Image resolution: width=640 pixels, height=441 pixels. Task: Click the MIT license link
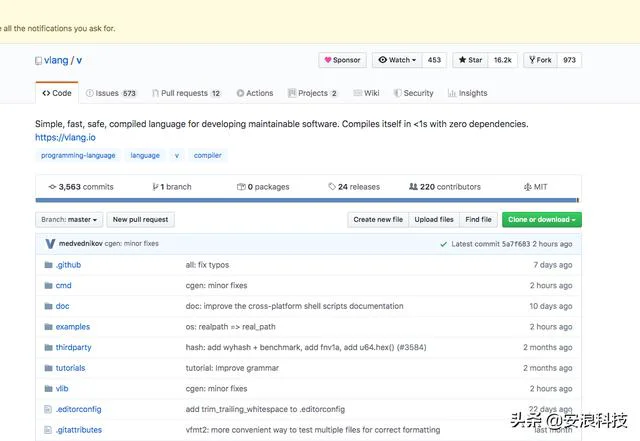point(535,187)
